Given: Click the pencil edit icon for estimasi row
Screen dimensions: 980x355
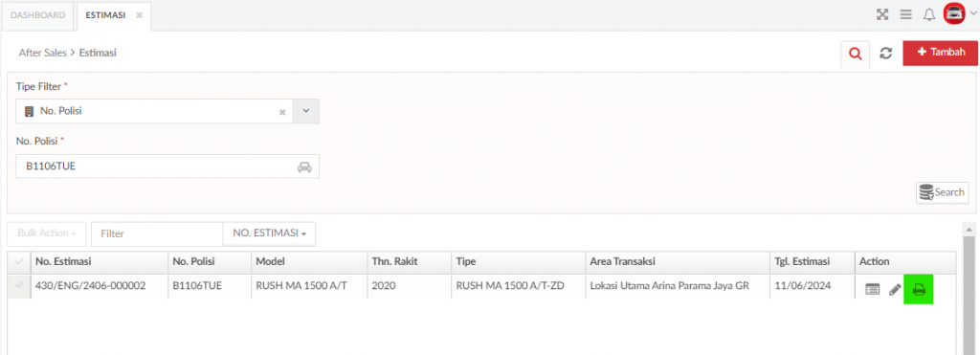Looking at the screenshot, I should click(895, 289).
